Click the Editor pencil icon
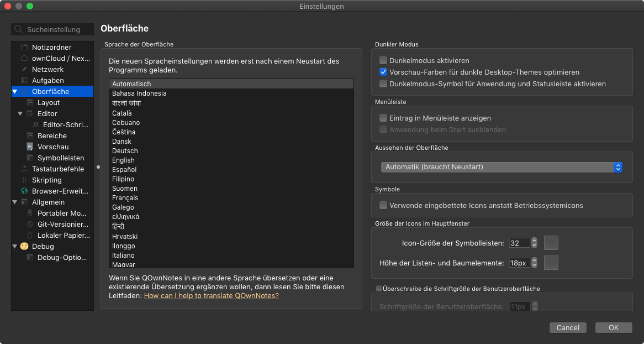Image resolution: width=644 pixels, height=344 pixels. [30, 113]
